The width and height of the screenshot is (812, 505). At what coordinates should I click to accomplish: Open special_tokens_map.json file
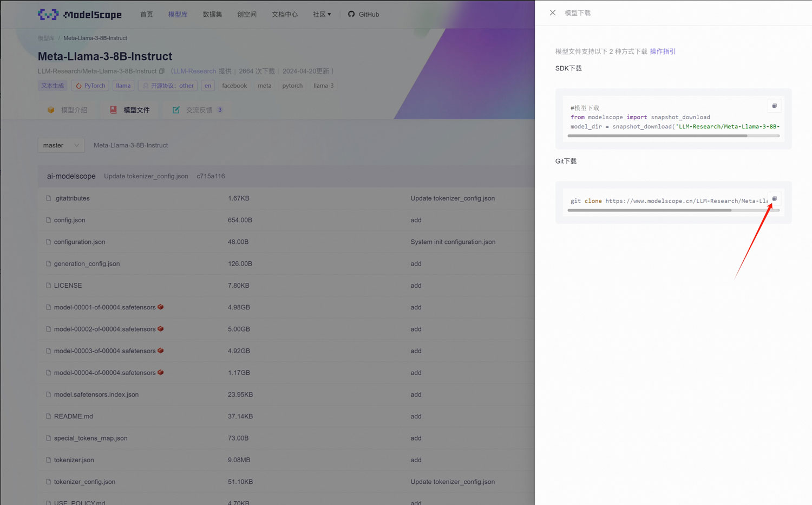click(x=91, y=438)
